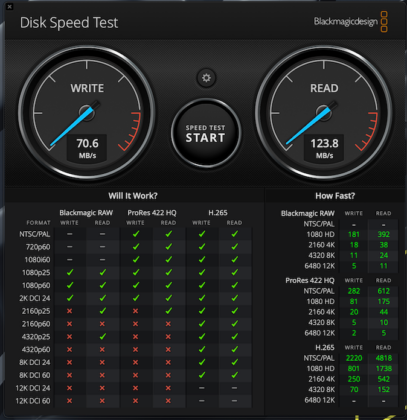407x420 pixels.
Task: Click NTSC/PAL ProRes 422 HQ write checkmark
Action: click(x=136, y=234)
